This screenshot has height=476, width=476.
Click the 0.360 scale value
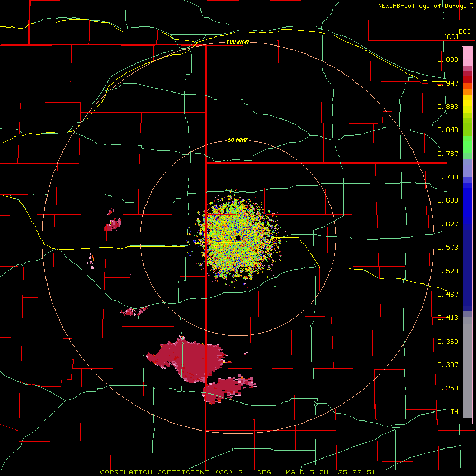click(x=448, y=342)
